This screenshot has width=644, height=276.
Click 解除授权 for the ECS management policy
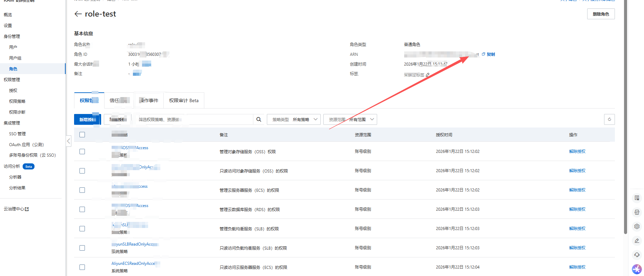(577, 190)
